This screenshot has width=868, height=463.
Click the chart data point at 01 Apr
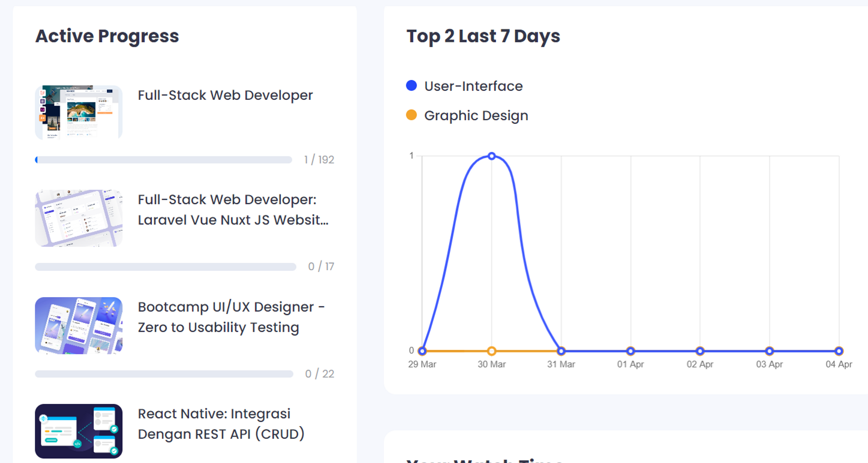point(631,351)
